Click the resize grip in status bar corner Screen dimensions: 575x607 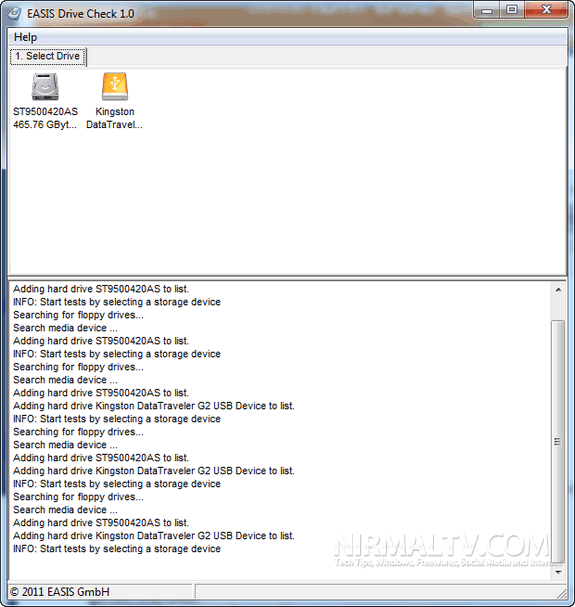click(561, 593)
